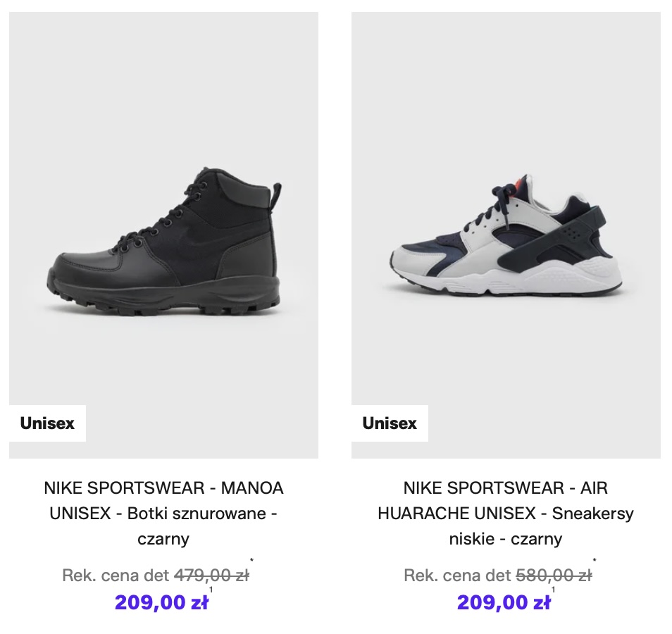Click the 209,00 zł price under Air Huarache

(x=504, y=602)
